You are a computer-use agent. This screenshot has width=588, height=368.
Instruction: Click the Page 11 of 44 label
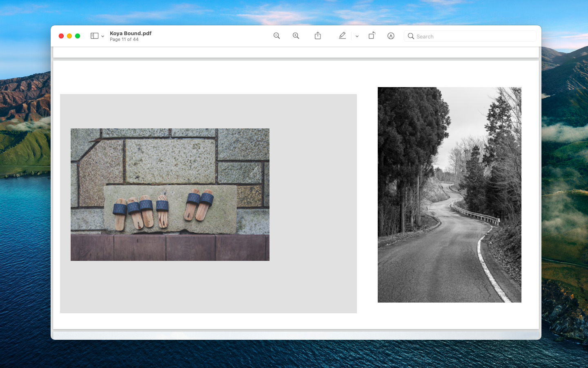pyautogui.click(x=124, y=40)
